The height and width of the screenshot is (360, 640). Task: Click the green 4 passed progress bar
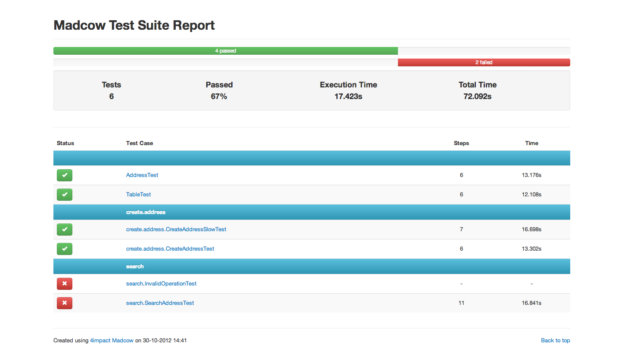click(x=226, y=51)
